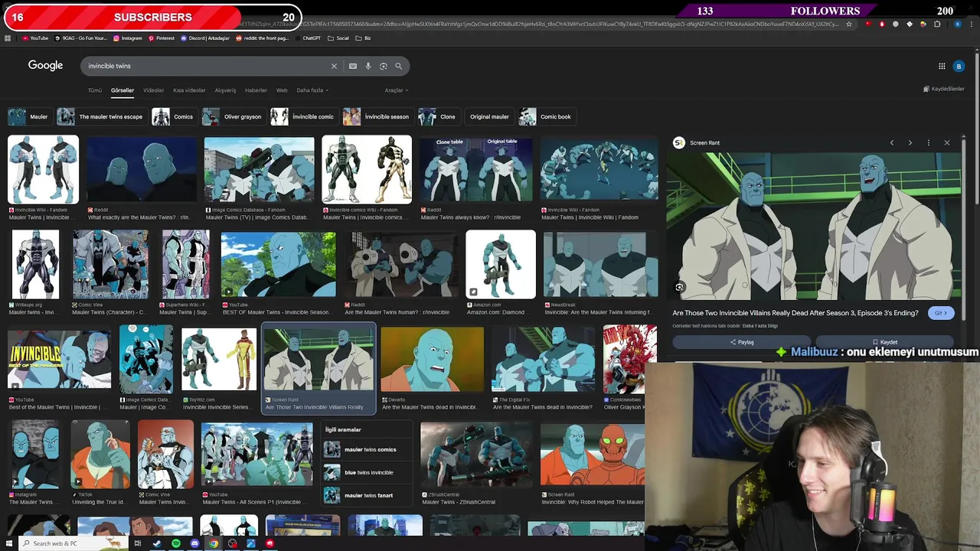Open the Google account avatar B
Viewport: 980px width, 551px height.
[x=959, y=67]
